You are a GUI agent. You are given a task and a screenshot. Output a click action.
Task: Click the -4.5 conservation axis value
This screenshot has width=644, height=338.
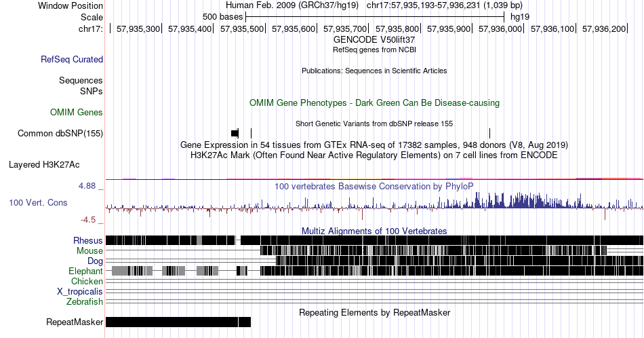point(88,220)
